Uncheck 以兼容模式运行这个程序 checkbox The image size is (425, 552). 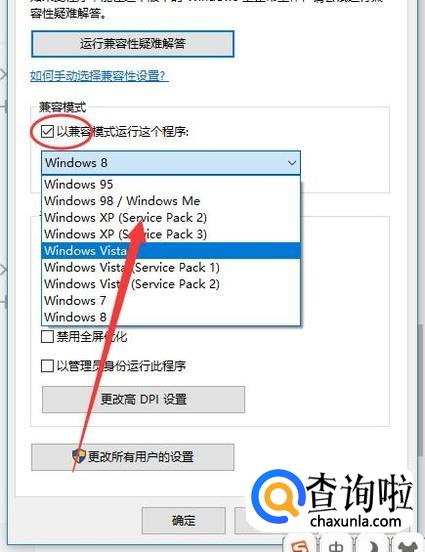pyautogui.click(x=47, y=132)
